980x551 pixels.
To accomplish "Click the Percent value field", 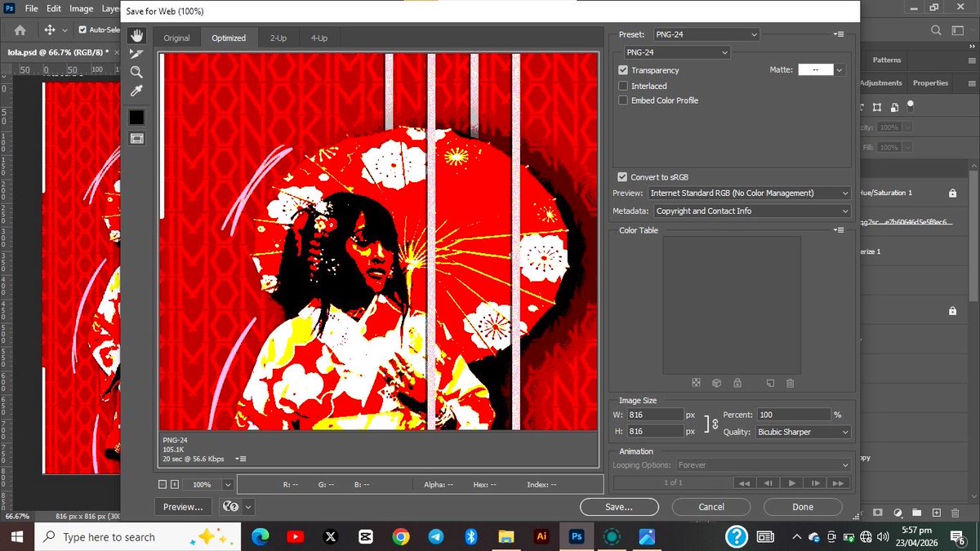I will point(793,414).
